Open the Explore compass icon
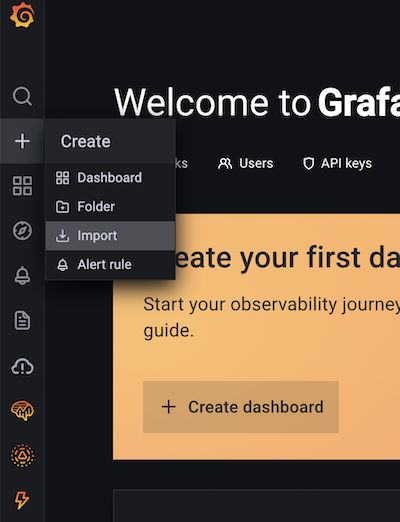Screen dimensions: 400x522 pyautogui.click(x=22, y=230)
